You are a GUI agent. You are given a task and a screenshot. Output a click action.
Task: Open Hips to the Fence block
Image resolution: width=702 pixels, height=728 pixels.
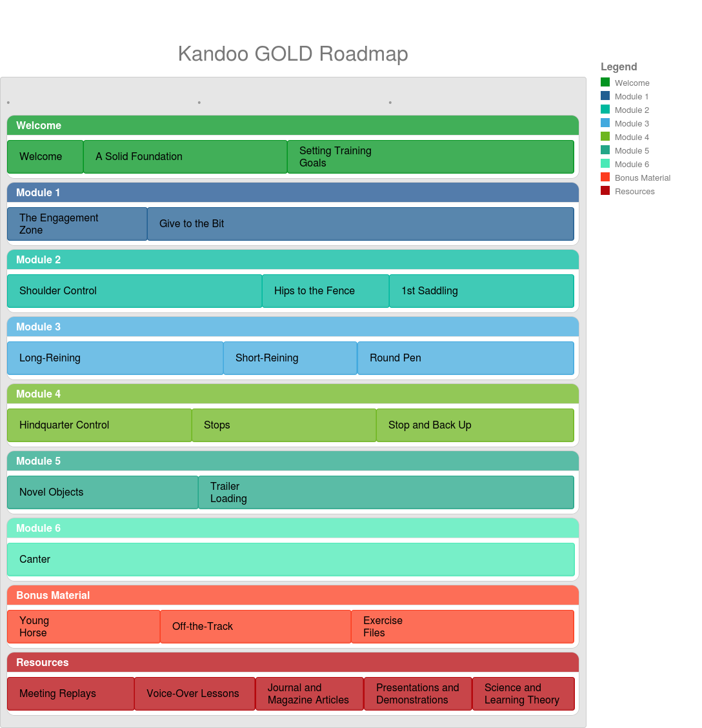[326, 291]
